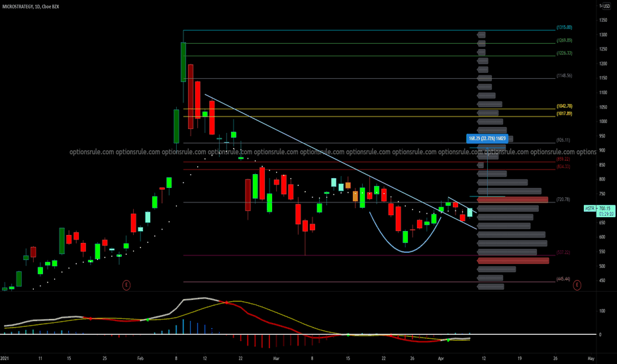Select the red (834.33) level label
This screenshot has width=617, height=364.
pyautogui.click(x=563, y=167)
